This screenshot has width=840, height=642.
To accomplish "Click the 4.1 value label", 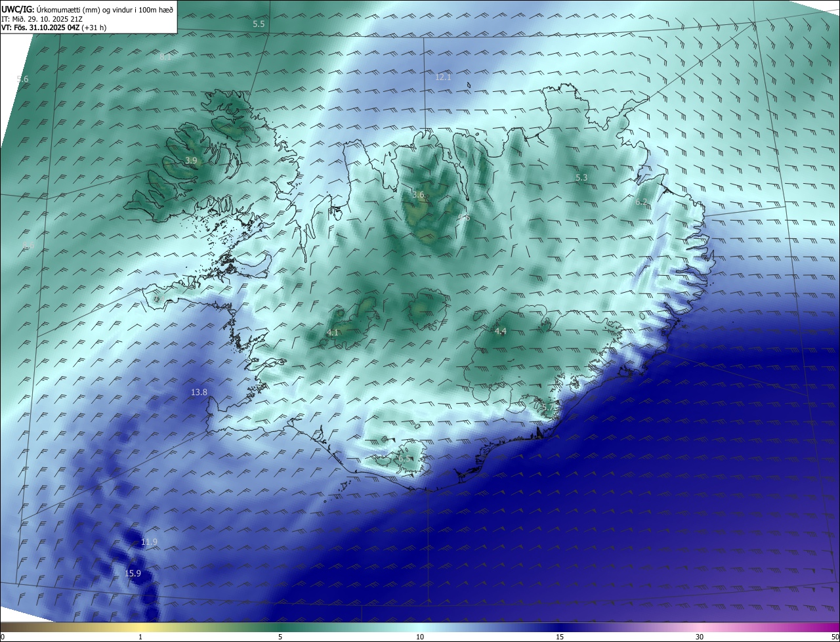I will (333, 333).
